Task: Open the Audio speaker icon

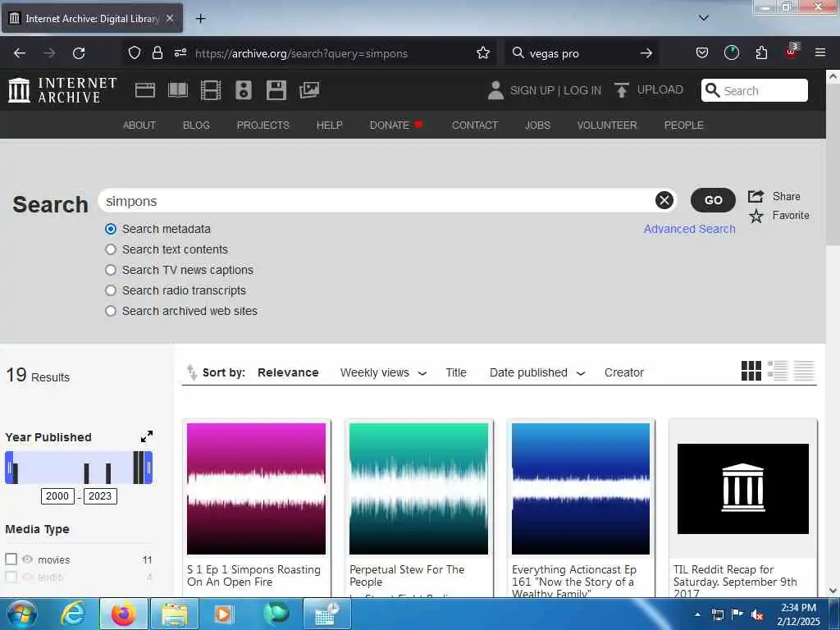Action: pyautogui.click(x=243, y=90)
